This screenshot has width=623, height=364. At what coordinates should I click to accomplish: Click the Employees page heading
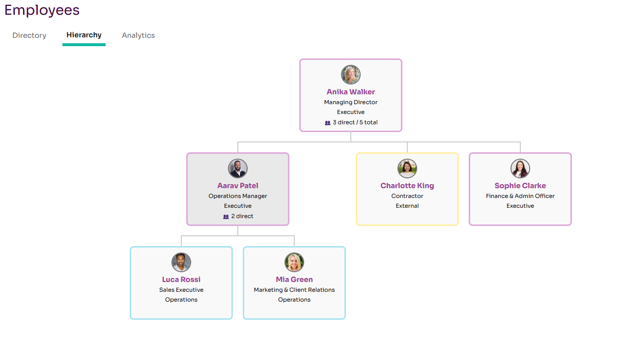click(x=42, y=10)
